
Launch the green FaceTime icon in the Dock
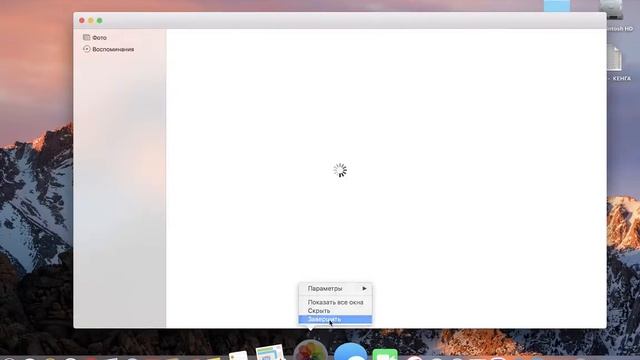tap(385, 354)
